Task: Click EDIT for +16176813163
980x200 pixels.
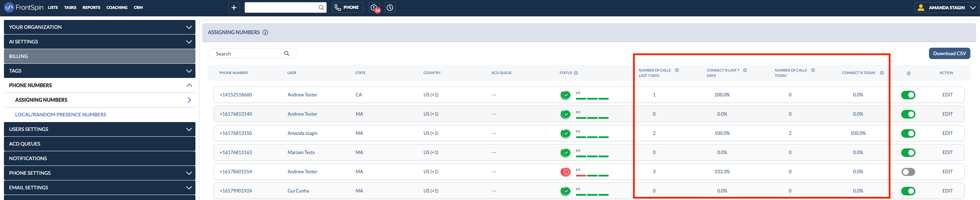Action: (x=947, y=153)
